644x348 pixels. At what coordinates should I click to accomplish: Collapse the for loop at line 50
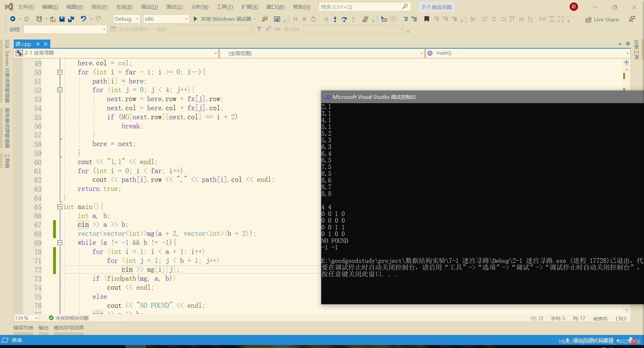pos(60,72)
